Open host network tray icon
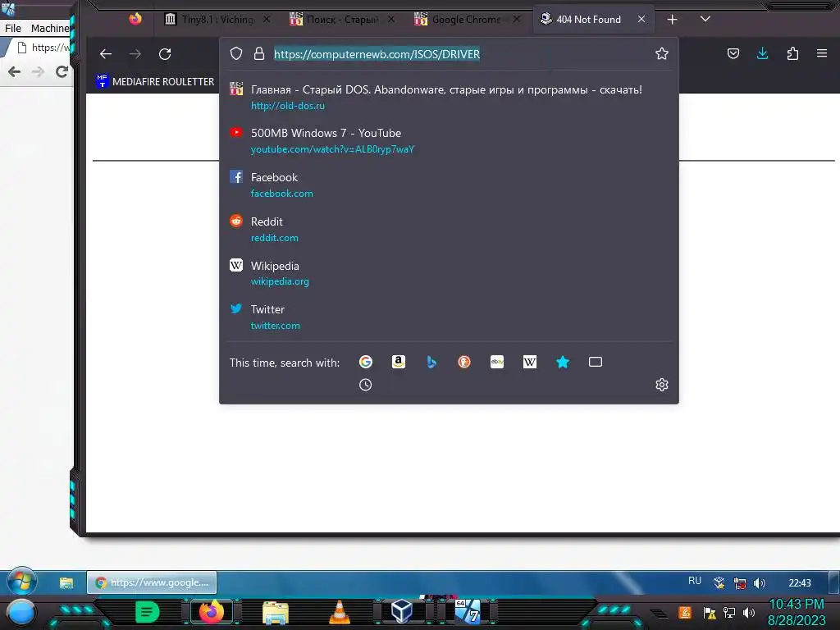This screenshot has height=630, width=840. [x=729, y=612]
